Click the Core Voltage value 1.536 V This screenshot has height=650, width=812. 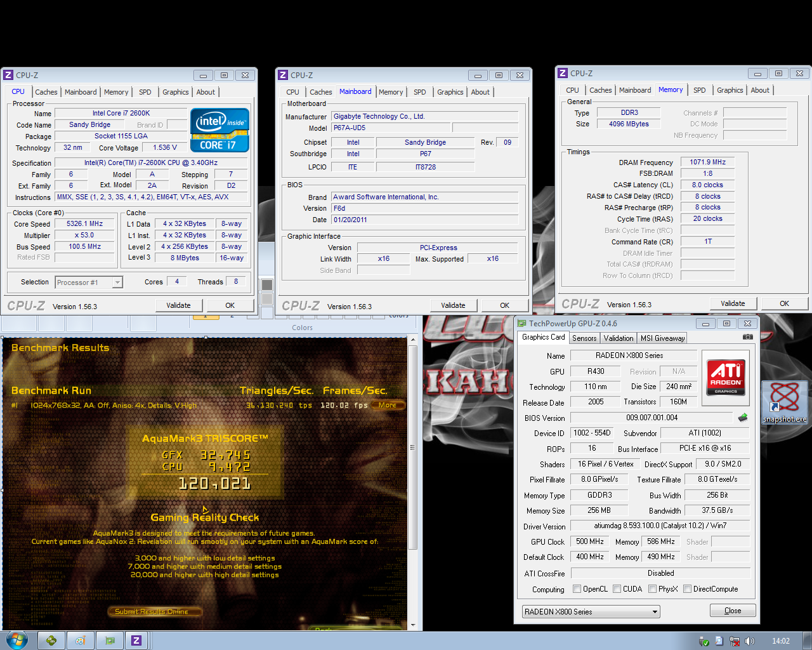click(166, 147)
